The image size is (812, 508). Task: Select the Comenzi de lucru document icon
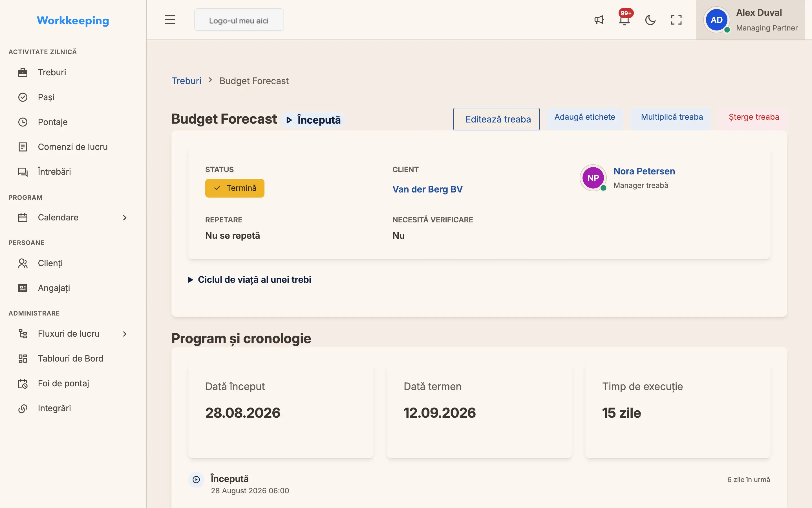pos(23,147)
